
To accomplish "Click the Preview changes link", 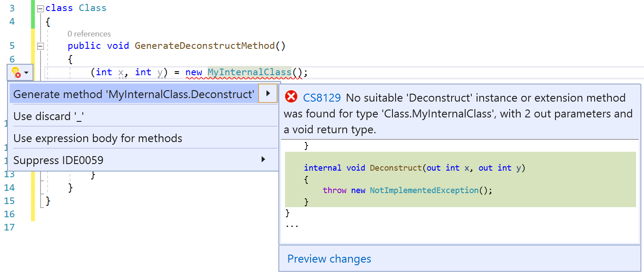I will pyautogui.click(x=329, y=259).
